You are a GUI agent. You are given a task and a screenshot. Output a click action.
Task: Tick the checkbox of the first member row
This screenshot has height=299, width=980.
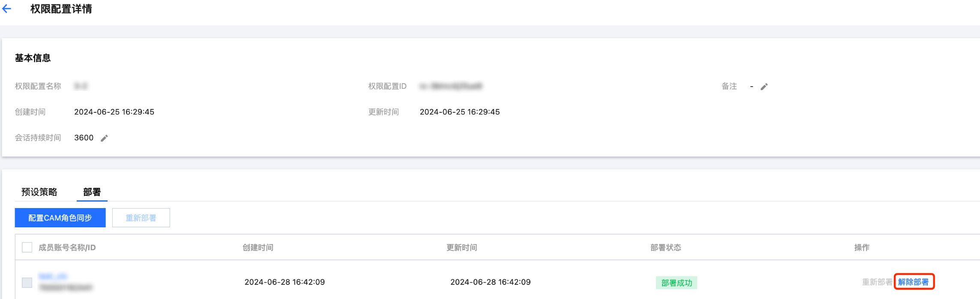coord(27,282)
